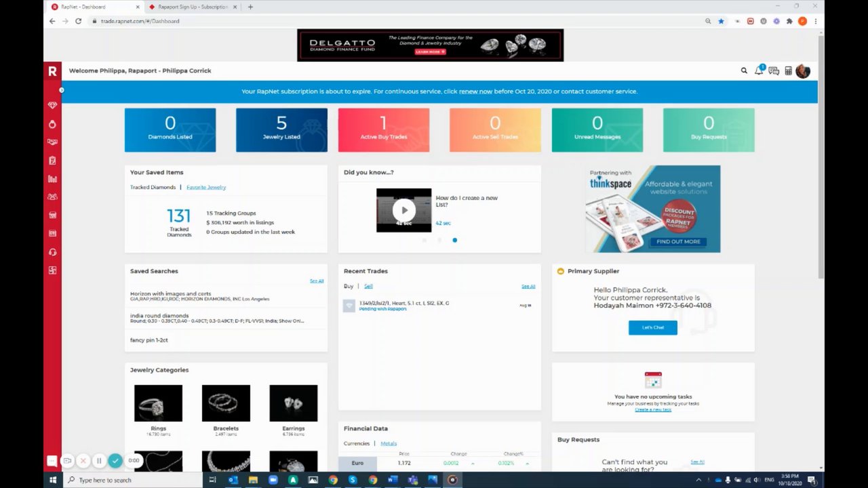The width and height of the screenshot is (868, 488).
Task: Open the chat messages icon
Action: tap(774, 70)
